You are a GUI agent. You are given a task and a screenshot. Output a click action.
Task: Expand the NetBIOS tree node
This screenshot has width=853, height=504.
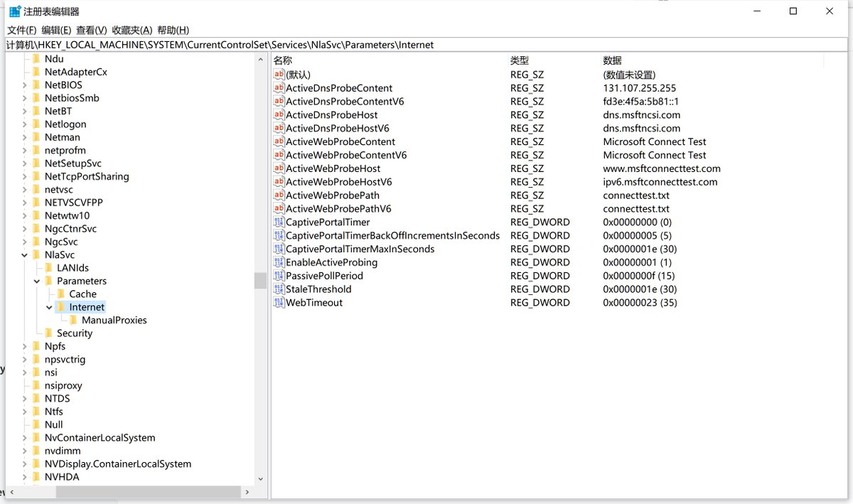coord(24,85)
